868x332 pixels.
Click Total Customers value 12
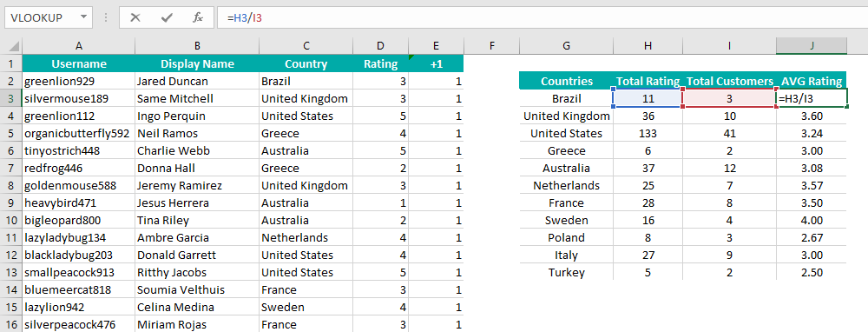(x=730, y=168)
